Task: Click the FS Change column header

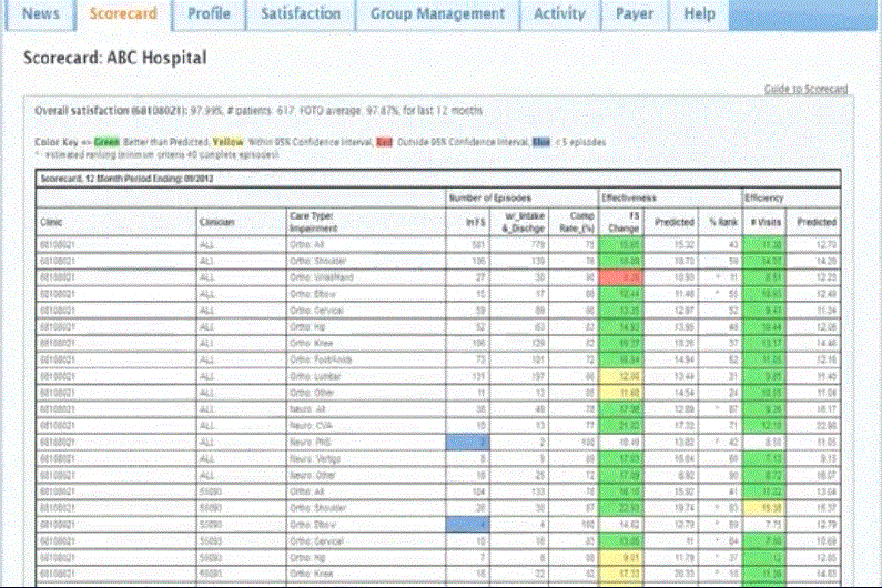Action: [x=621, y=222]
